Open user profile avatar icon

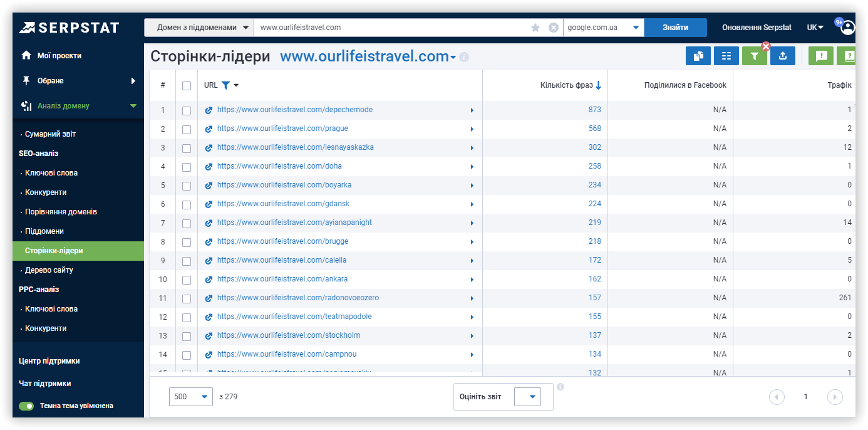point(848,28)
